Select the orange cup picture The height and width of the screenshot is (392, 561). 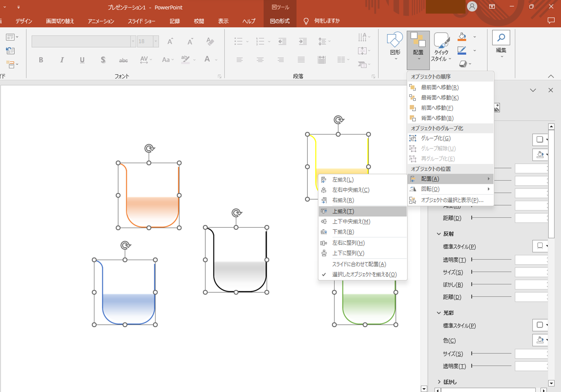(149, 195)
